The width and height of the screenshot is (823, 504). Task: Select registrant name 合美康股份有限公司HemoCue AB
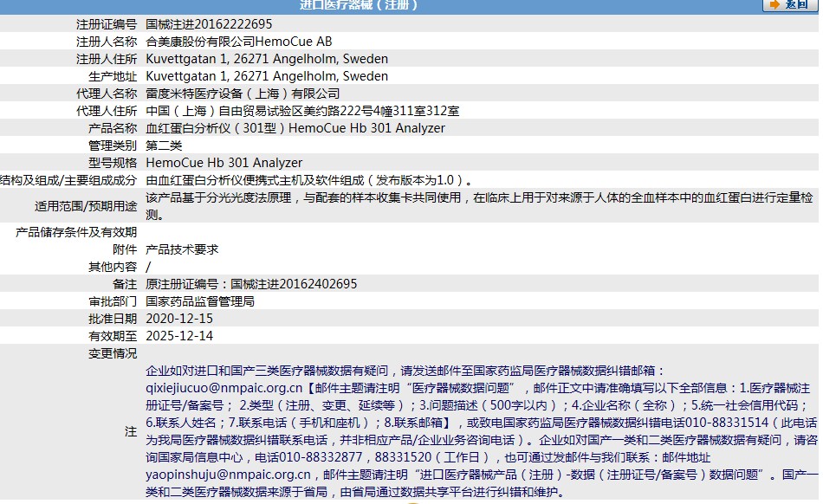[239, 42]
